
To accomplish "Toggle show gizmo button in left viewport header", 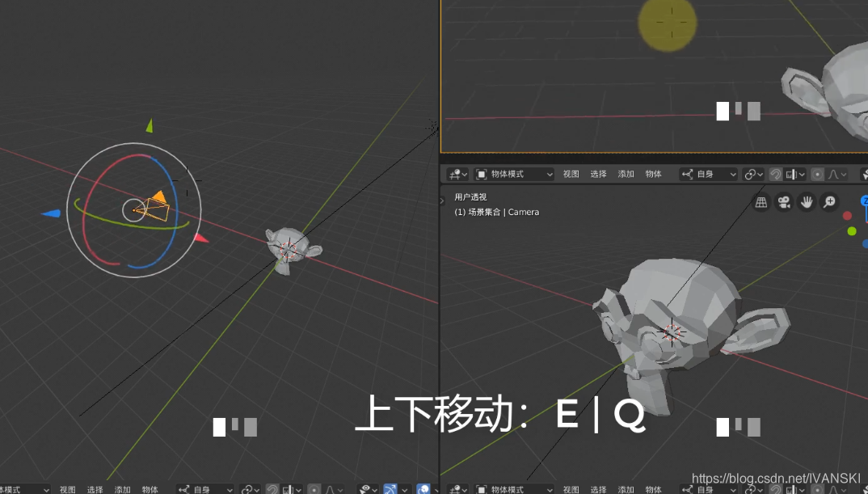I will (390, 490).
